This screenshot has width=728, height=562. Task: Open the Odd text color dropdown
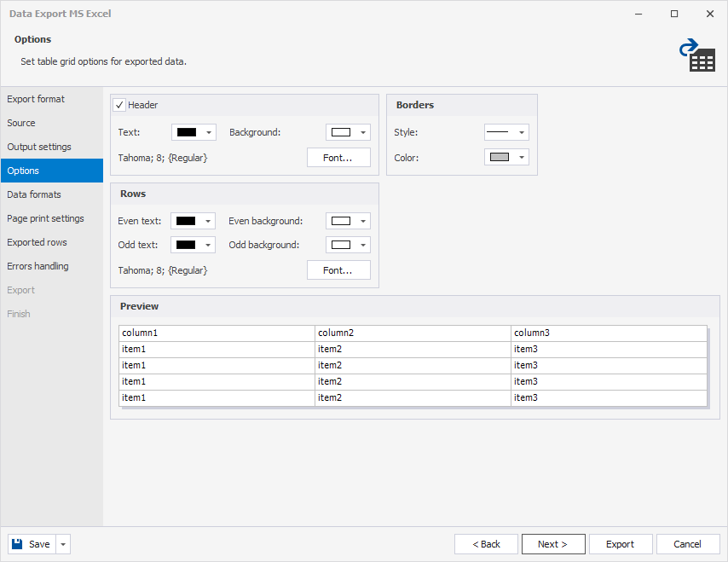[x=206, y=245]
